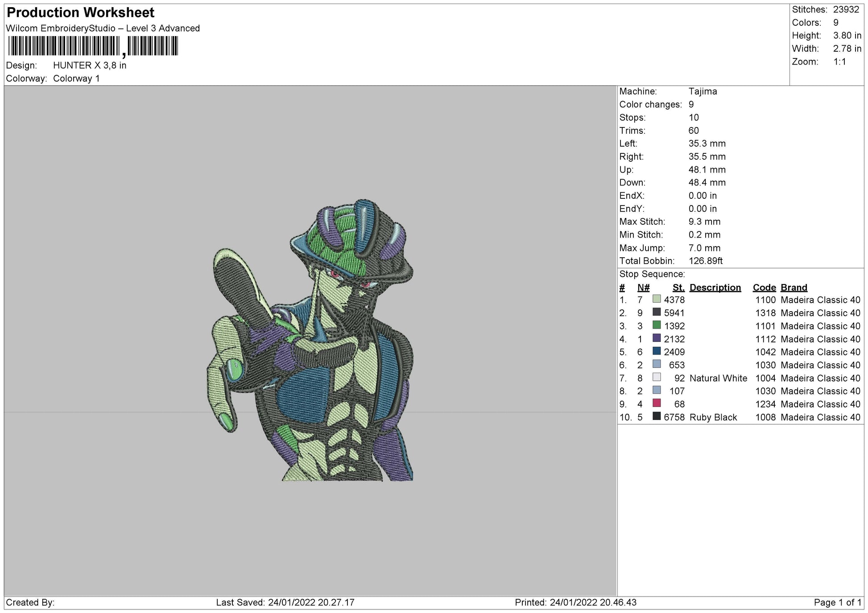Click the 'Ruby Black' description

pyautogui.click(x=713, y=417)
